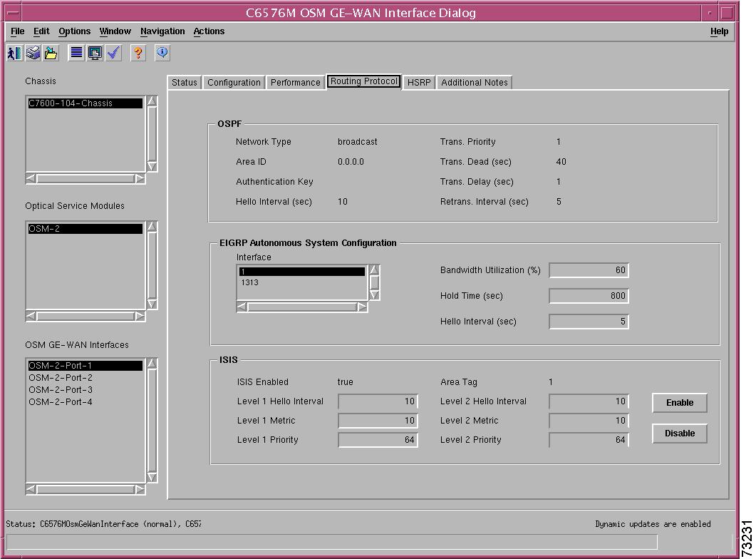
Task: Switch to the HSRP tab
Action: click(419, 83)
